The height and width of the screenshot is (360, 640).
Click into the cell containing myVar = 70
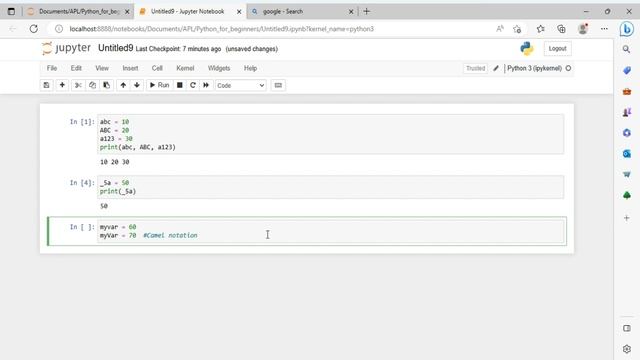[x=331, y=231]
